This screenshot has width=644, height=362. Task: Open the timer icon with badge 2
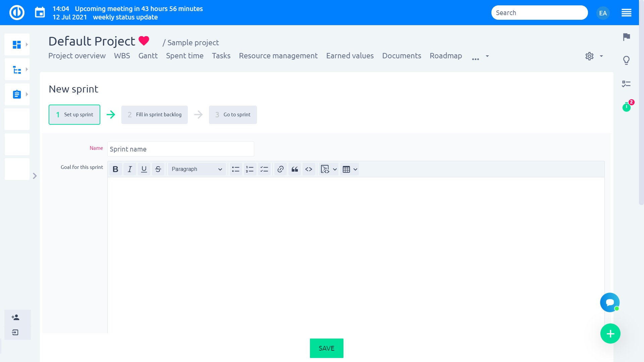(627, 107)
